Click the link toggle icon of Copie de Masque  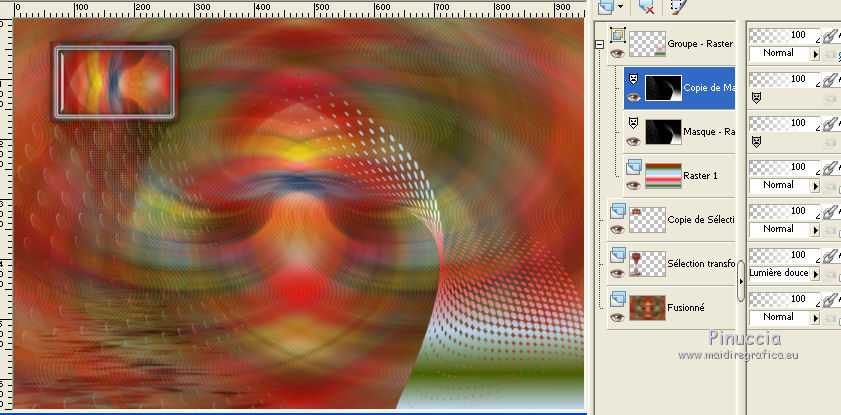[x=831, y=79]
